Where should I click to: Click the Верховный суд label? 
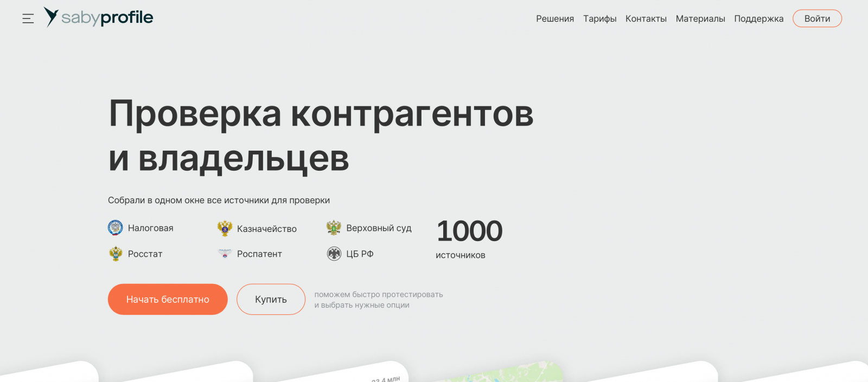[379, 228]
